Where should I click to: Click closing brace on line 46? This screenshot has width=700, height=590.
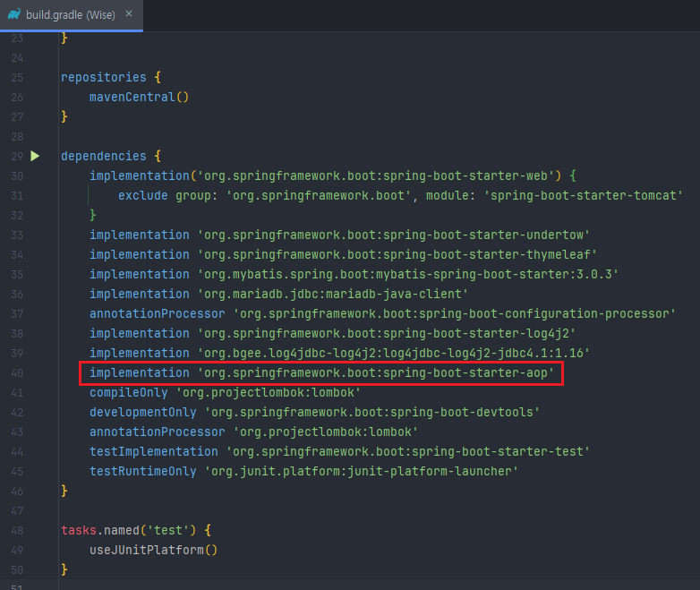tap(64, 491)
